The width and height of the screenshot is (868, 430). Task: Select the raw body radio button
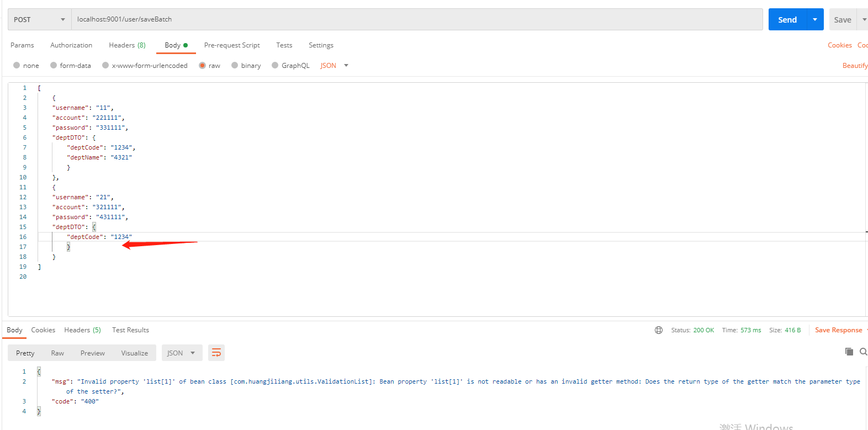tap(203, 65)
